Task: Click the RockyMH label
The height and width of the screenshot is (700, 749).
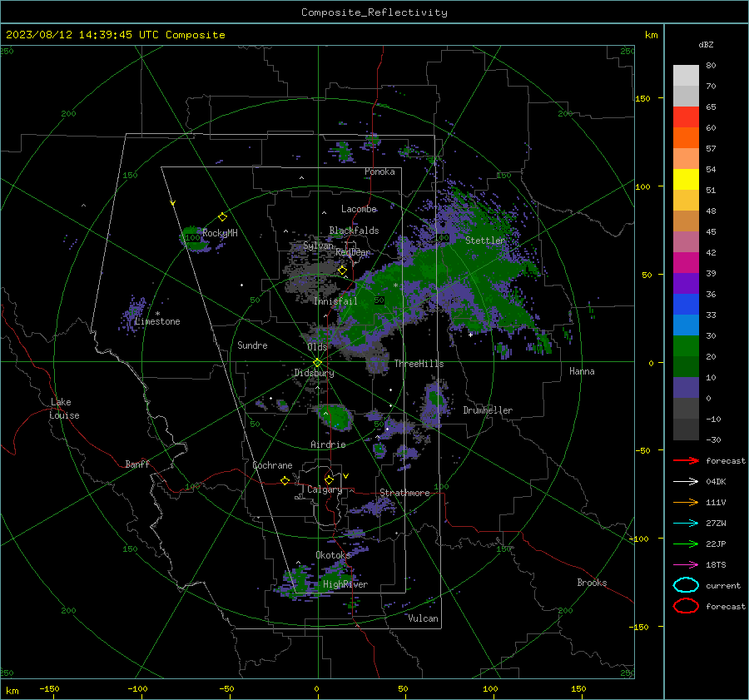Action: pyautogui.click(x=220, y=233)
